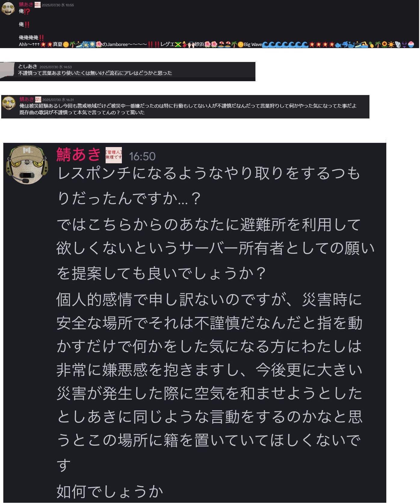Open the としあき user profile name
The image size is (420, 504).
28,66
